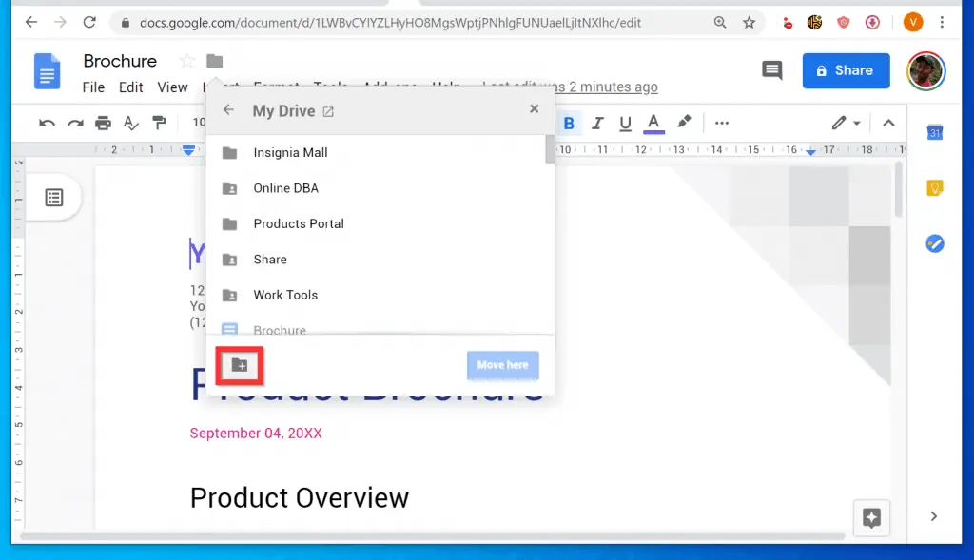The image size is (974, 560).
Task: Click the Print icon
Action: tap(103, 123)
